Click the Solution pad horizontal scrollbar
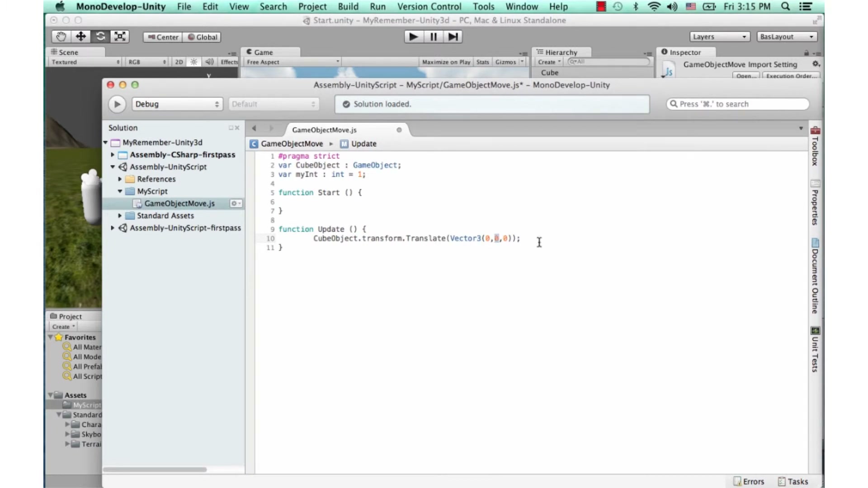This screenshot has height=488, width=868. tap(155, 469)
